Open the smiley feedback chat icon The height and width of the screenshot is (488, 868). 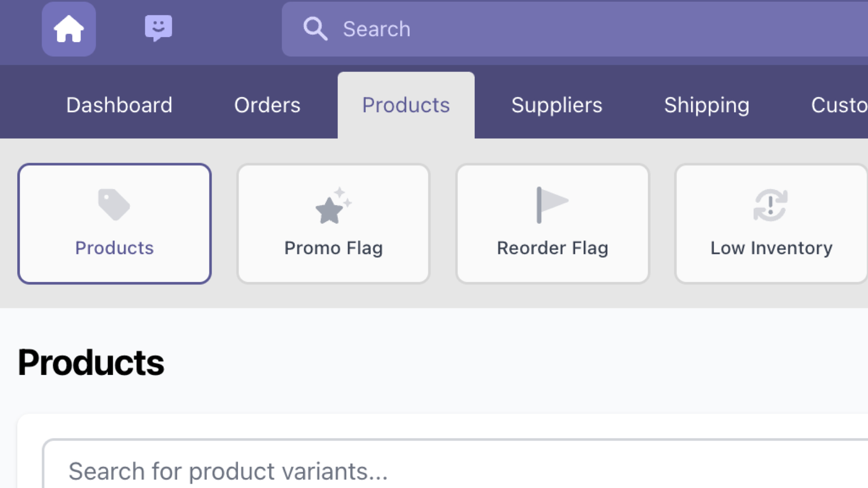click(158, 28)
